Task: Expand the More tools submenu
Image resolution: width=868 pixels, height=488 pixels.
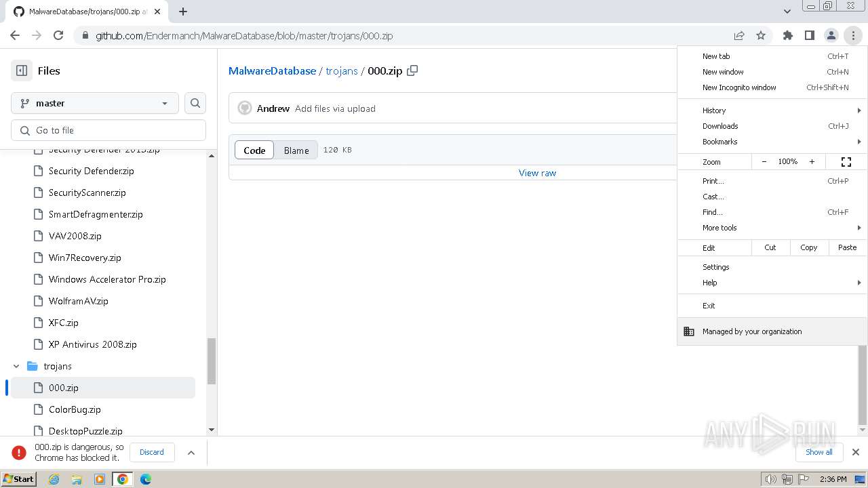Action: [772, 228]
